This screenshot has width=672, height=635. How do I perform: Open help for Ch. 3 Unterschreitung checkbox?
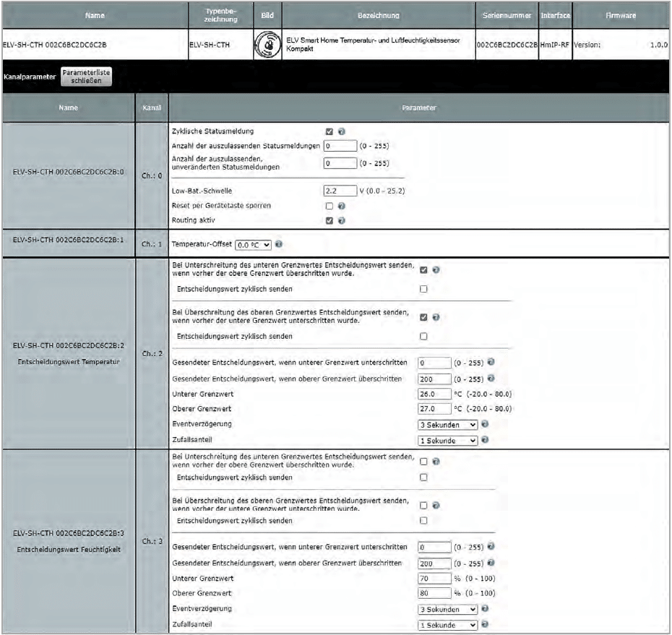click(x=436, y=462)
